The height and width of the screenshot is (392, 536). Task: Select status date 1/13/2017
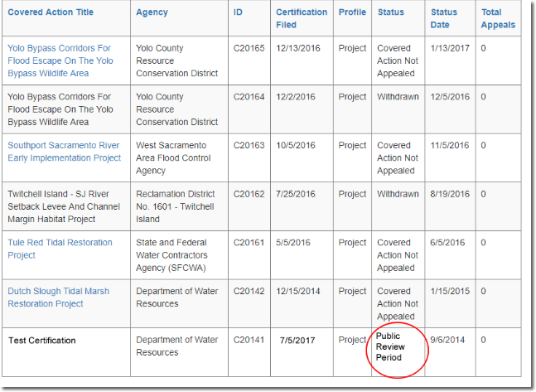point(450,48)
